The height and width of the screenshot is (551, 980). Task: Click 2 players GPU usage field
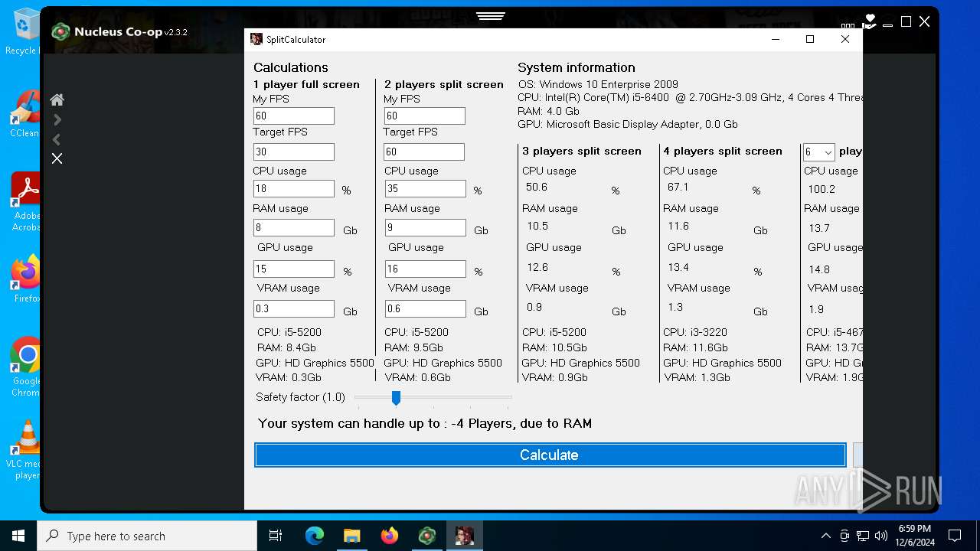(x=425, y=269)
